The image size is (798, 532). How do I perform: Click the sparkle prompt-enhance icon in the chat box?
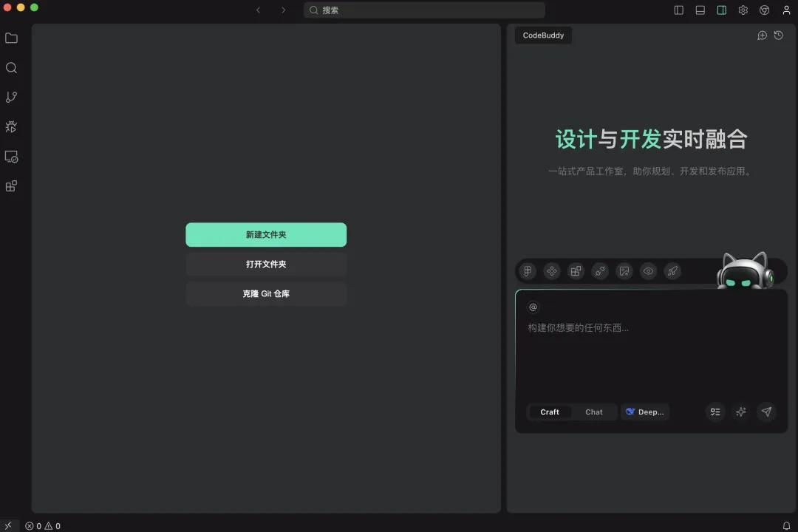[741, 412]
